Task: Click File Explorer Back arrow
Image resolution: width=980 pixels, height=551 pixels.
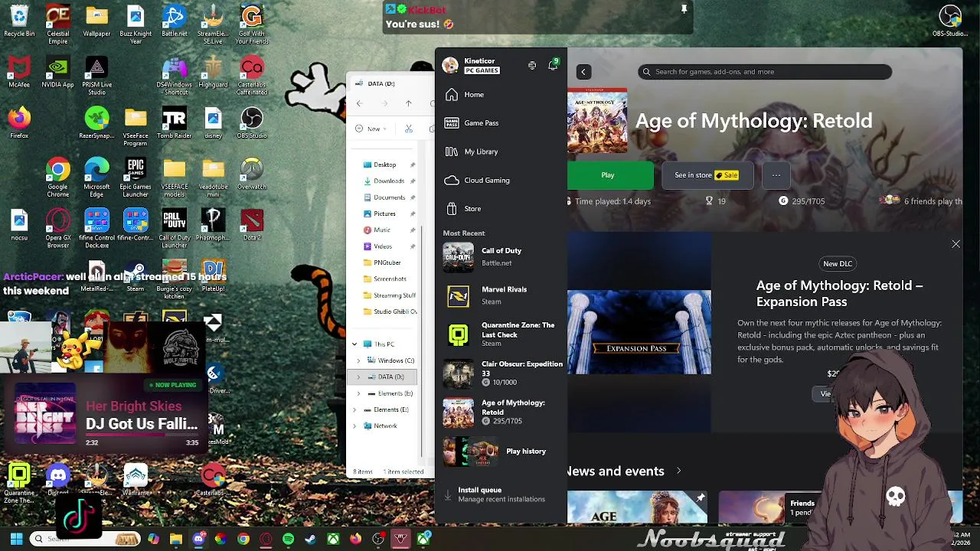Action: pos(359,103)
